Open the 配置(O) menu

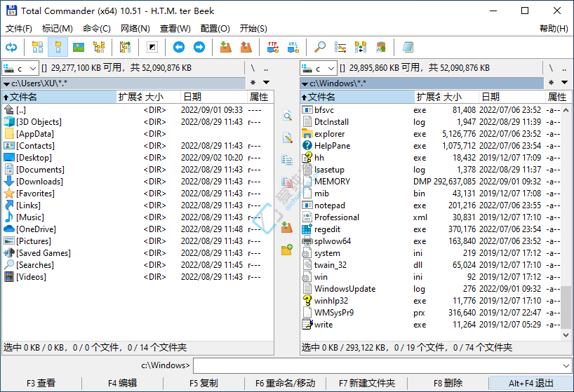tap(215, 29)
